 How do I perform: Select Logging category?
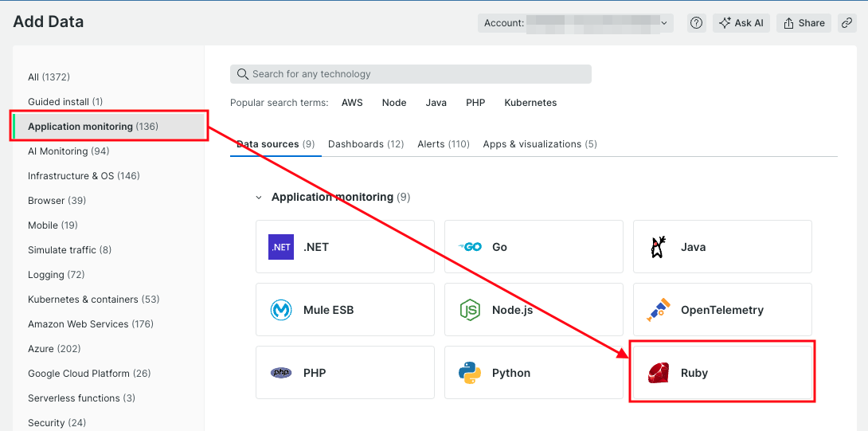pyautogui.click(x=56, y=275)
